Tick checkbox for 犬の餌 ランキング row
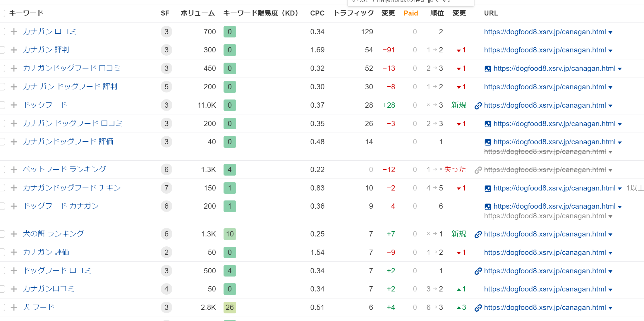 pyautogui.click(x=2, y=234)
